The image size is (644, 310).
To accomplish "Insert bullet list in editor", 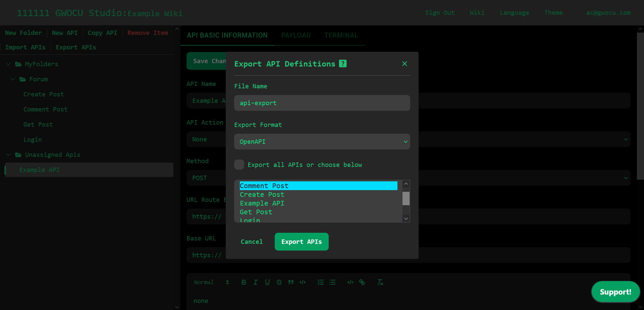I will [332, 282].
